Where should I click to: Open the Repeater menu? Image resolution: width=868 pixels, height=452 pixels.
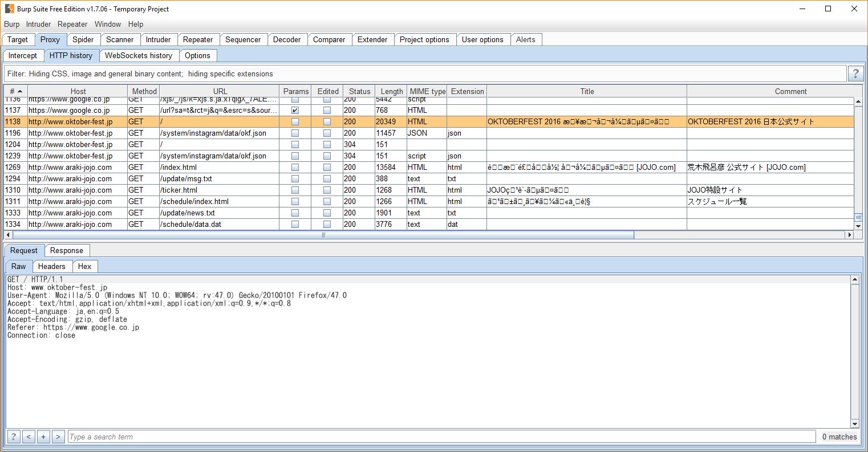[x=72, y=24]
